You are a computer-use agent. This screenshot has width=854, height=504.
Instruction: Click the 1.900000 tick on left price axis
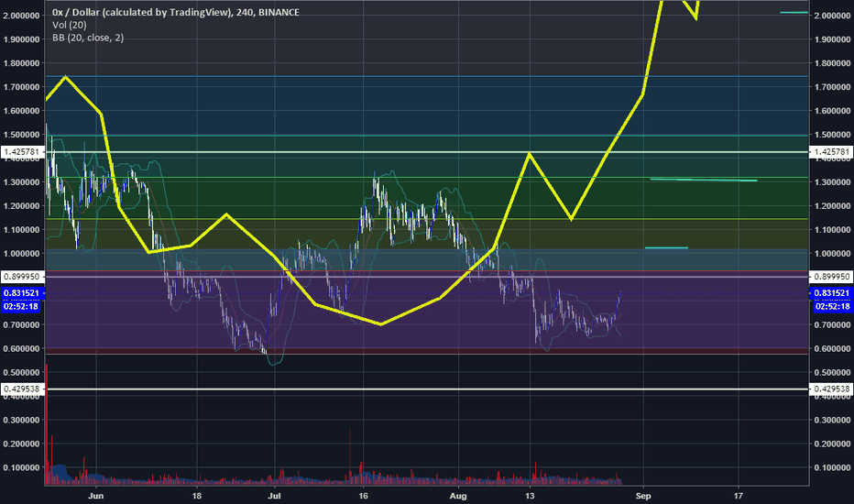21,39
